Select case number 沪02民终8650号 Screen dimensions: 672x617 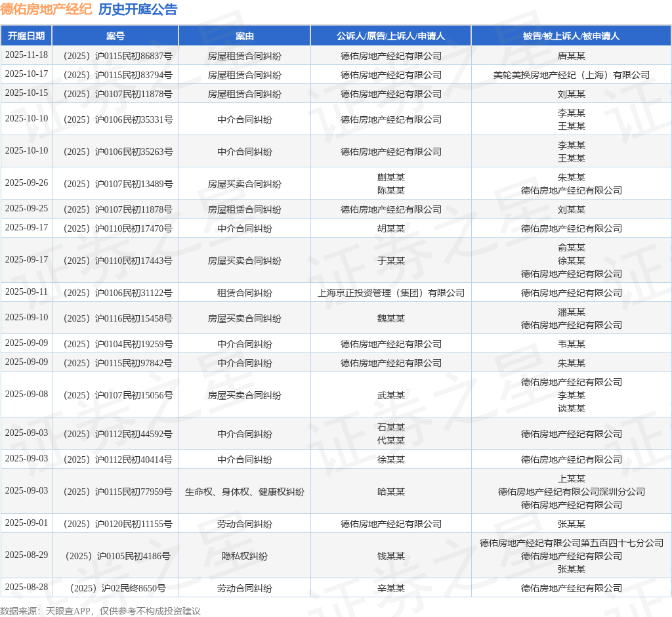coord(118,588)
